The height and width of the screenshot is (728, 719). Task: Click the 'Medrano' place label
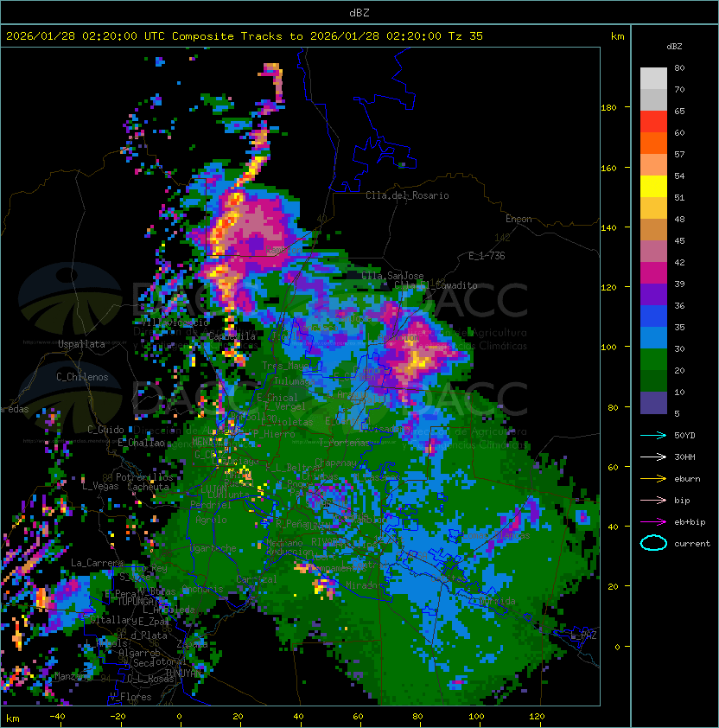[284, 542]
